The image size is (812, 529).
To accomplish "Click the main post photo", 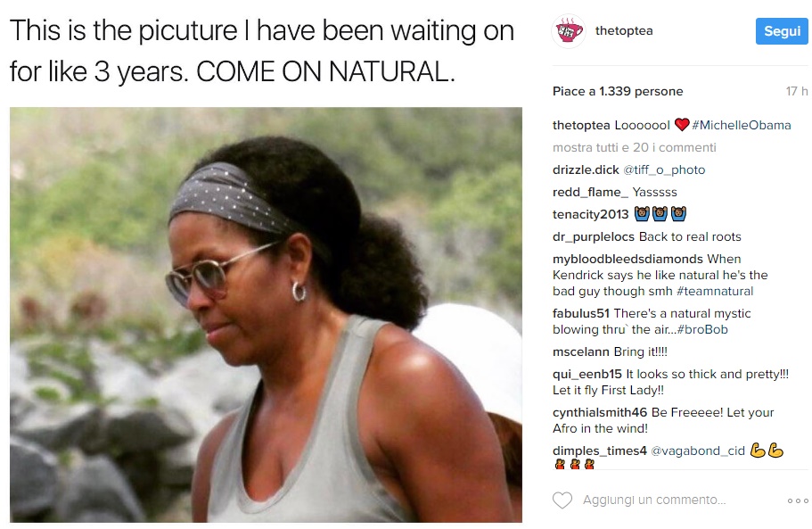I will coord(266,315).
